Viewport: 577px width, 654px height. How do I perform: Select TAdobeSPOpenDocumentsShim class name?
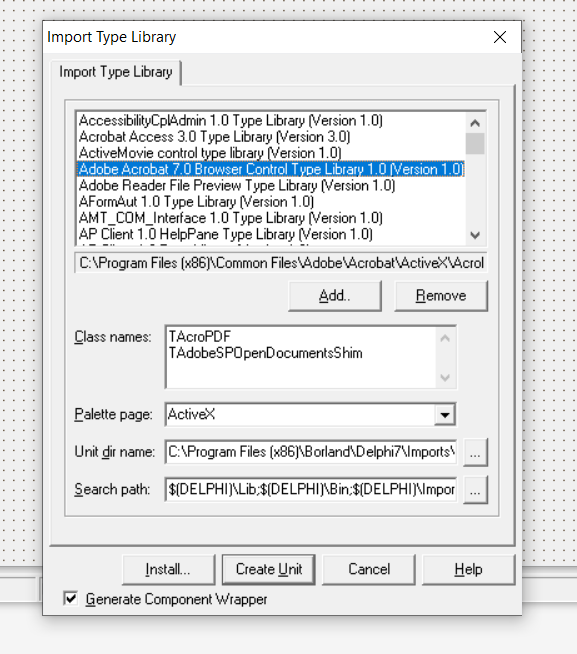pyautogui.click(x=265, y=353)
